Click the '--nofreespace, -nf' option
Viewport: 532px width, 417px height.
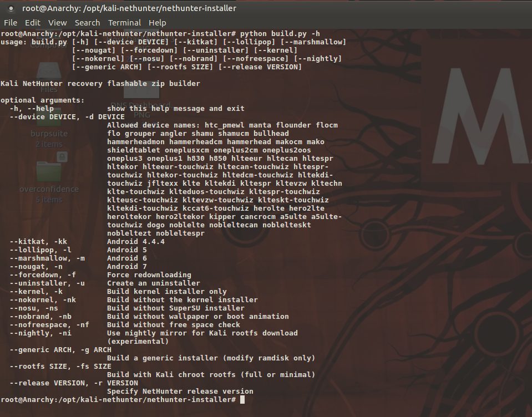(49, 324)
